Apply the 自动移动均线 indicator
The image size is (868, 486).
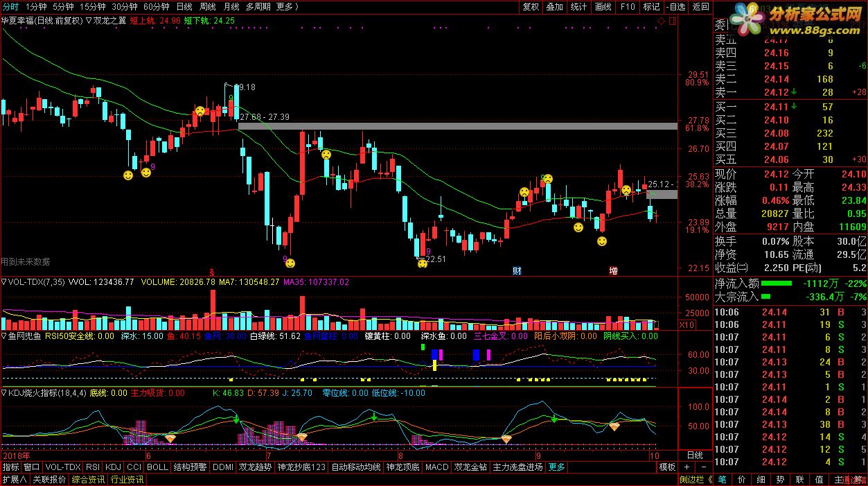(356, 467)
